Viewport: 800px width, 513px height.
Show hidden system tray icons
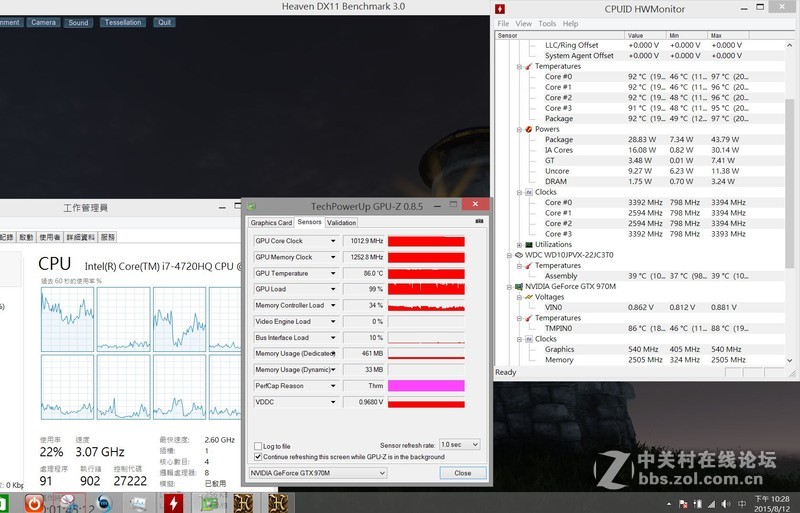point(669,504)
